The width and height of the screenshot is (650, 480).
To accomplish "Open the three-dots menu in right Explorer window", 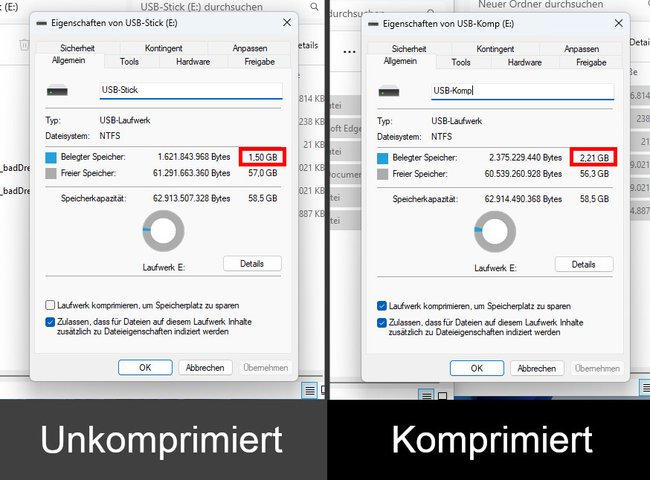I will 349,52.
